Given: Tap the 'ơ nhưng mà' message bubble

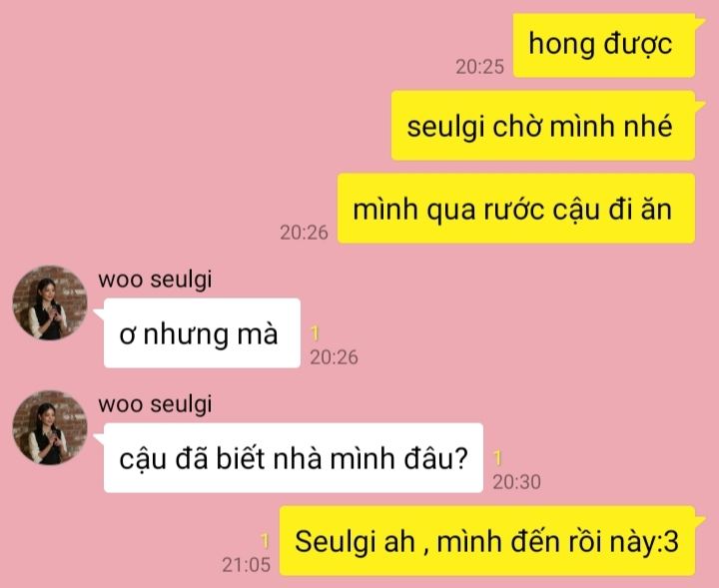Looking at the screenshot, I should [202, 332].
